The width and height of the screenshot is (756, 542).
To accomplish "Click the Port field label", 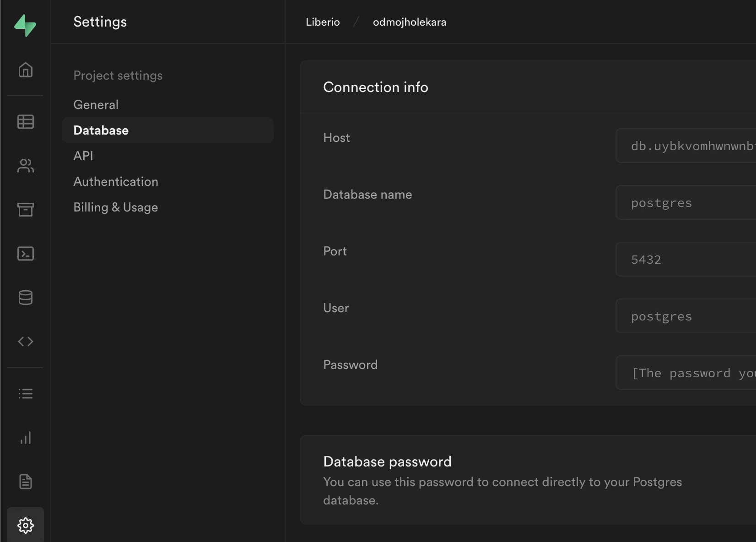I will pyautogui.click(x=335, y=251).
